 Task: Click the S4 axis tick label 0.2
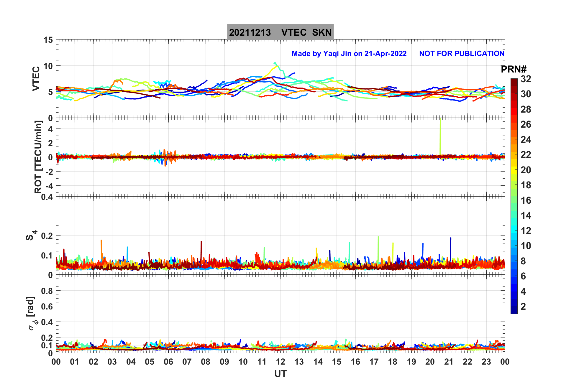click(47, 236)
